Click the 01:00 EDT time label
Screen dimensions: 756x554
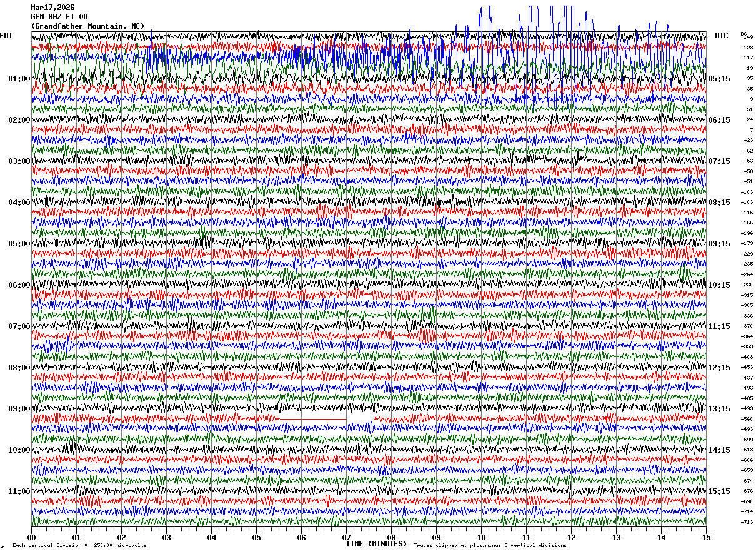pos(19,79)
